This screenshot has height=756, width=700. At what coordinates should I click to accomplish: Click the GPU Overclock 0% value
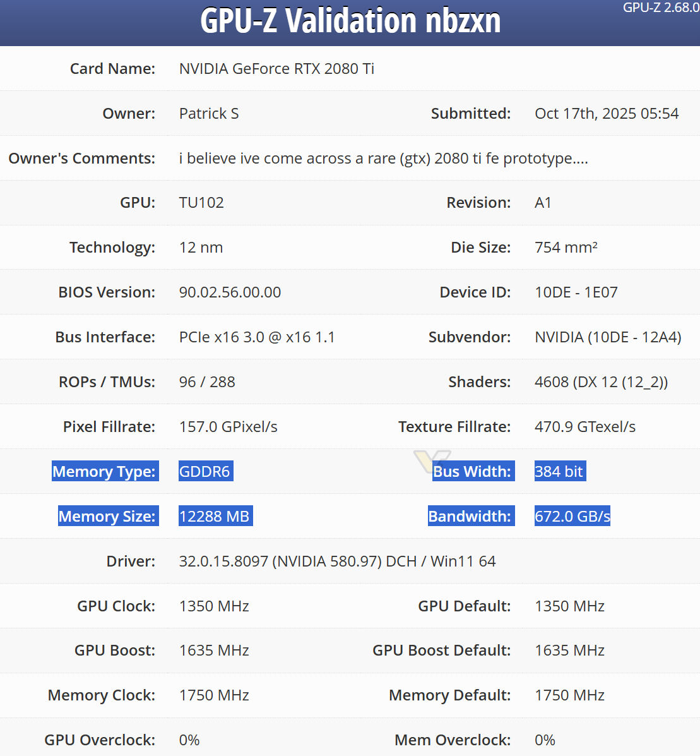(x=189, y=740)
